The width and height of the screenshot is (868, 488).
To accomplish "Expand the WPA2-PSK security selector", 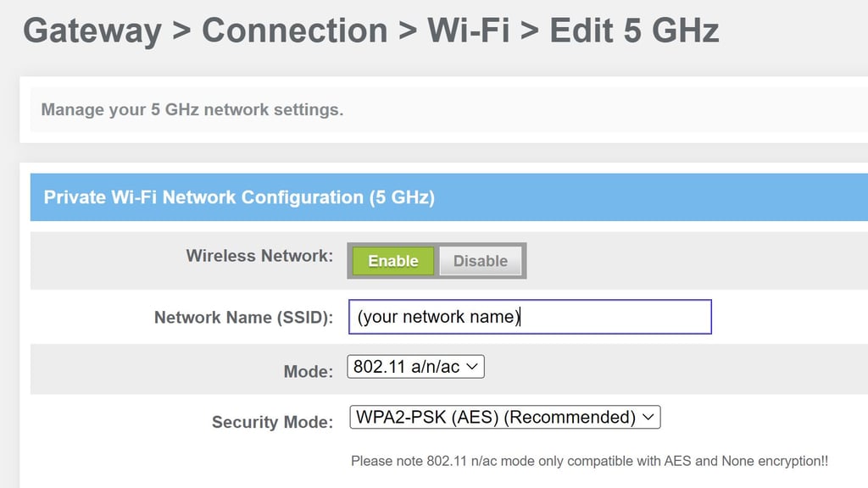I will (x=504, y=417).
